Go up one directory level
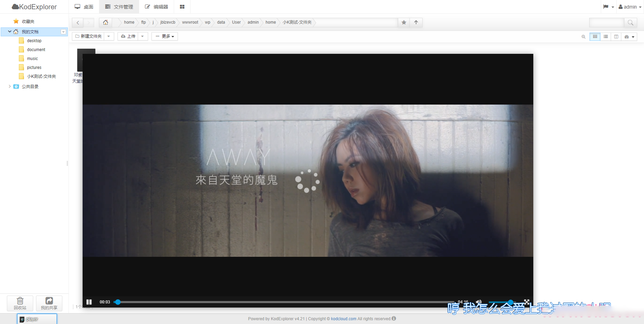This screenshot has width=644, height=324. (416, 22)
